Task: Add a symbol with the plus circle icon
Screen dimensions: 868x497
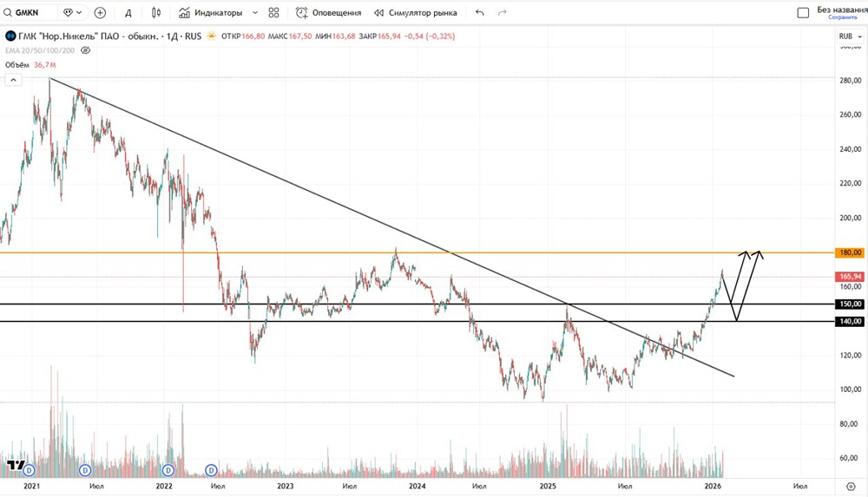Action: tap(100, 12)
